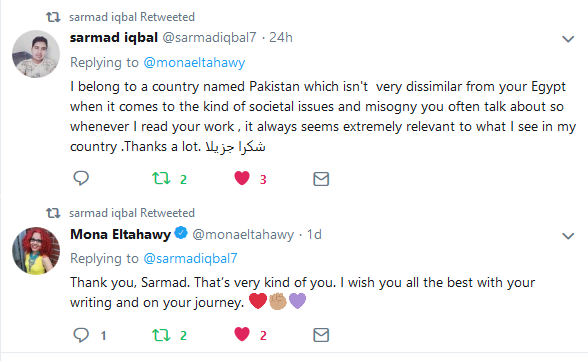Click the @sarmadiqbal7 reply mention link

190,258
